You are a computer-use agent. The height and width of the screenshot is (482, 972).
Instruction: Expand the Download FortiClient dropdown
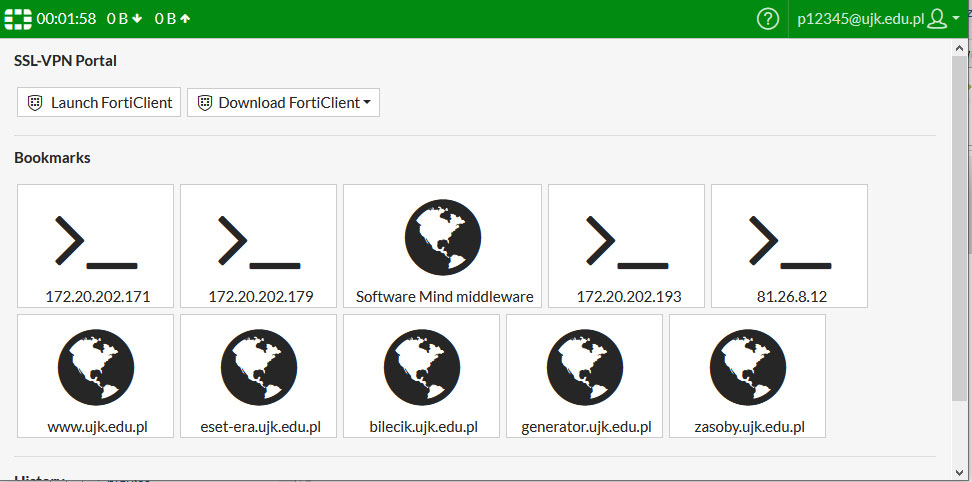284,102
